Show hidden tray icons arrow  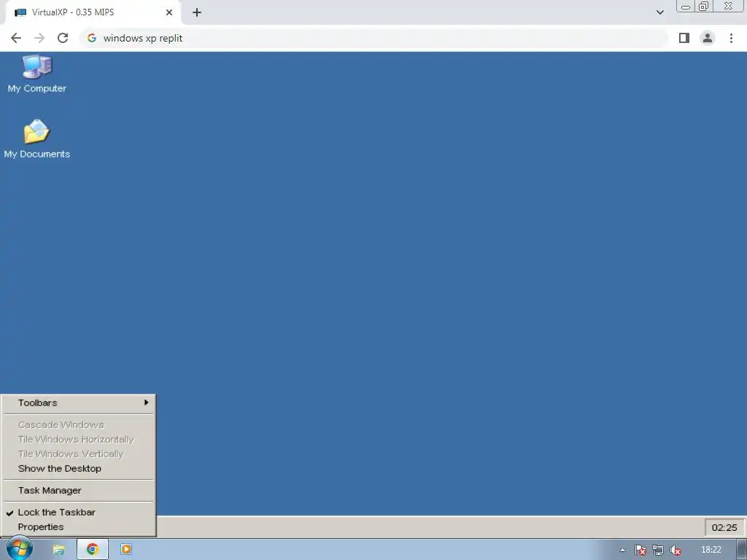coord(622,550)
